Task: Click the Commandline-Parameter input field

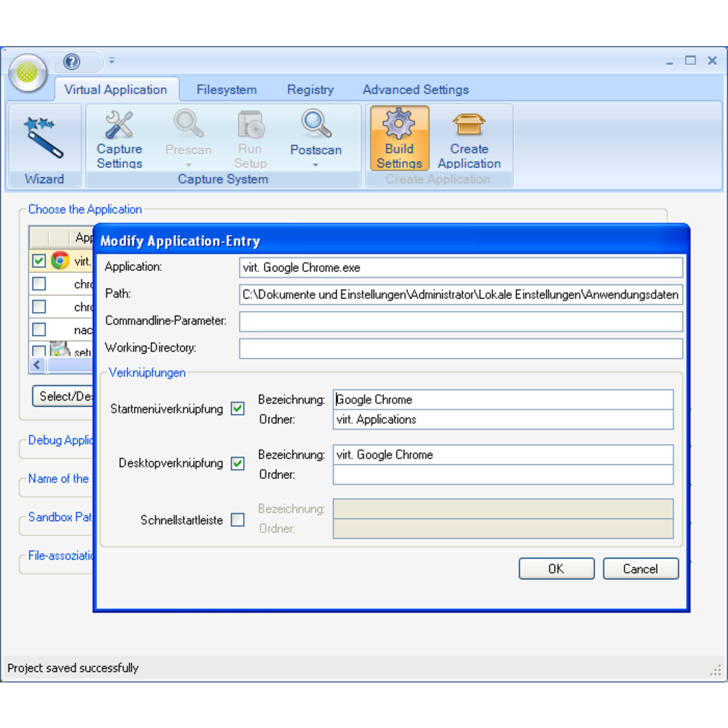Action: point(461,321)
